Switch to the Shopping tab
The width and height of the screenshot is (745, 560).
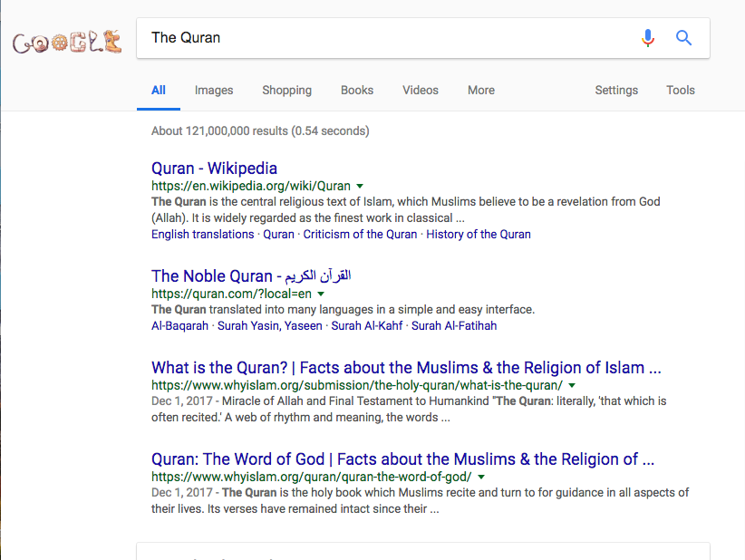(287, 91)
